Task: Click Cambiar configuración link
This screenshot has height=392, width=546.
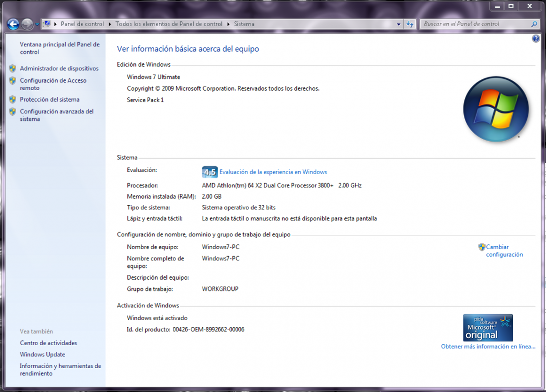Action: [504, 251]
